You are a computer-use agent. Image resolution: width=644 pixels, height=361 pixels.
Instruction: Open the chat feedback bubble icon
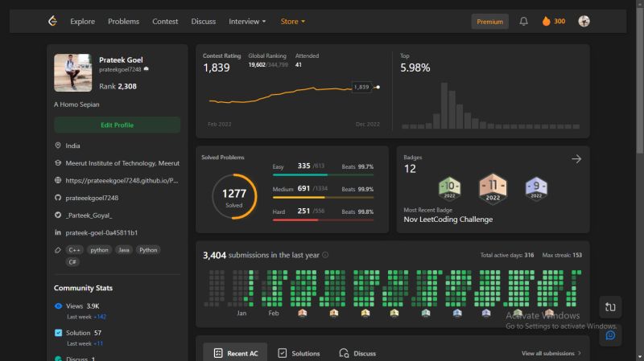pyautogui.click(x=610, y=335)
